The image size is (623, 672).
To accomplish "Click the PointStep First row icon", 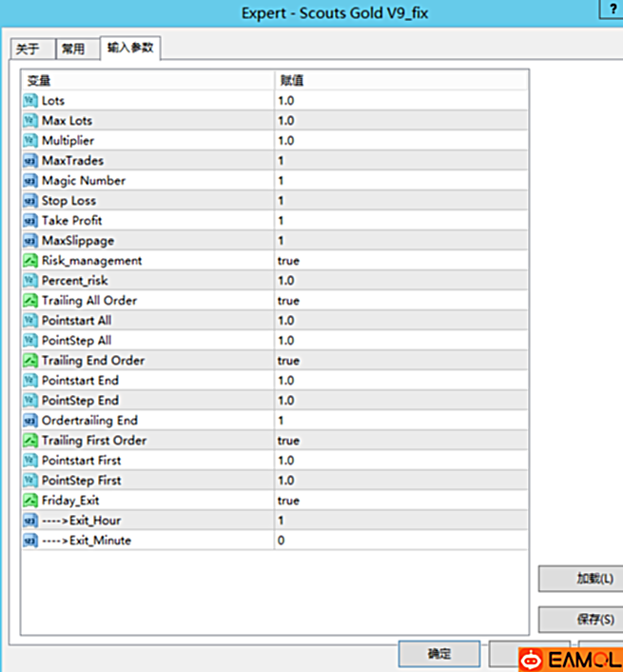I will pos(30,481).
